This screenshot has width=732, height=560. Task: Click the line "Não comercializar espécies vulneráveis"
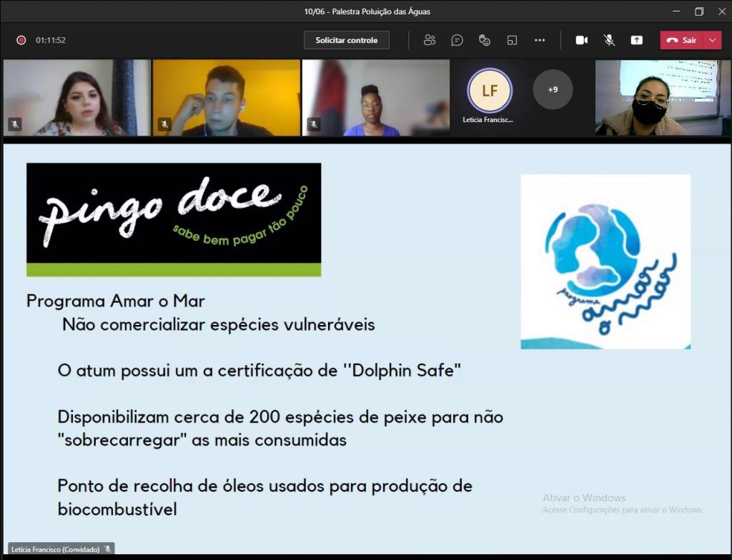(219, 325)
